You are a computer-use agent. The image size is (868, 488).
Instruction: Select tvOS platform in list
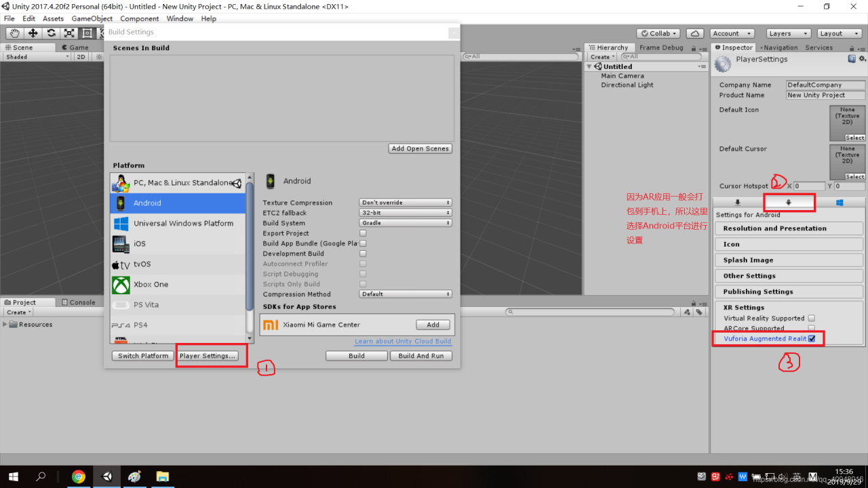(177, 264)
